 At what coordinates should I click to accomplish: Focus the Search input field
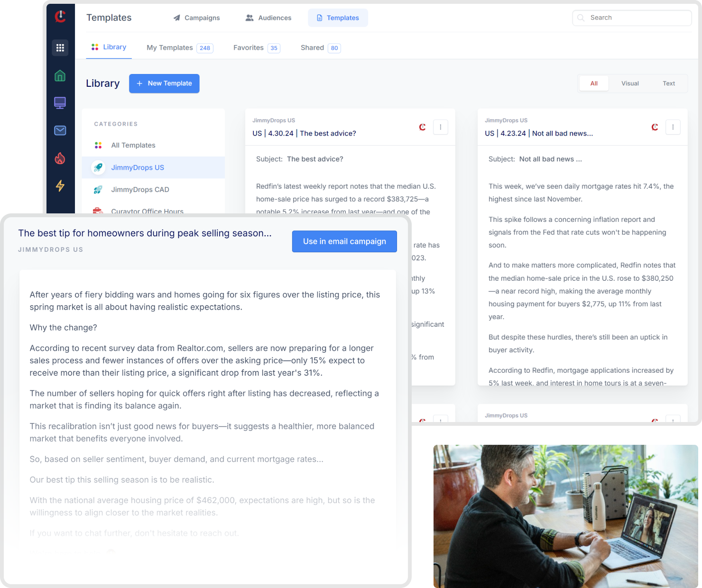(632, 18)
